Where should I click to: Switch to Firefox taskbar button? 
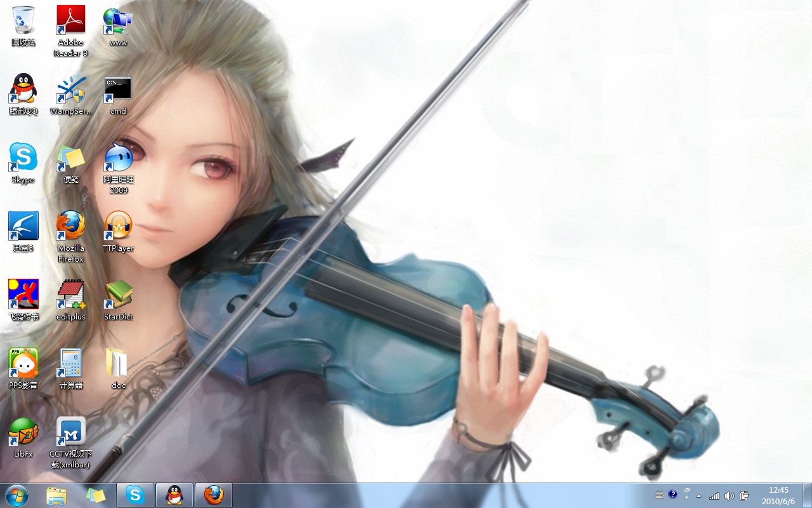(214, 495)
